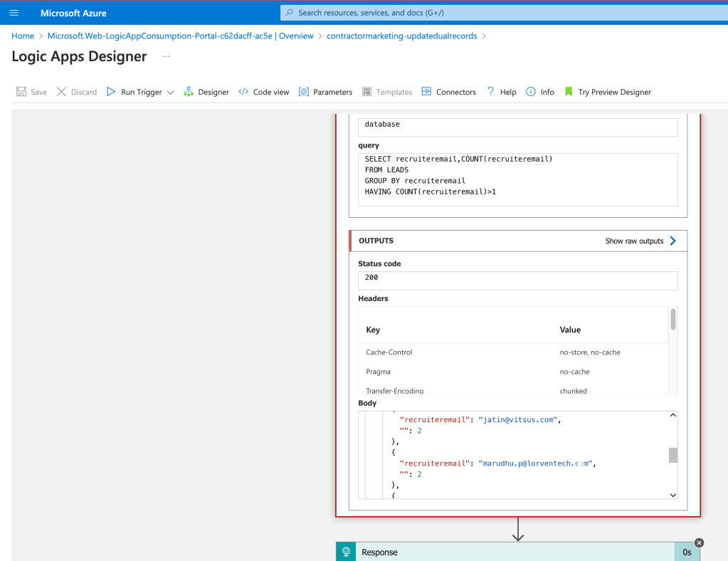Click the jatin@vitsus.com email value
728x561 pixels.
click(x=517, y=419)
